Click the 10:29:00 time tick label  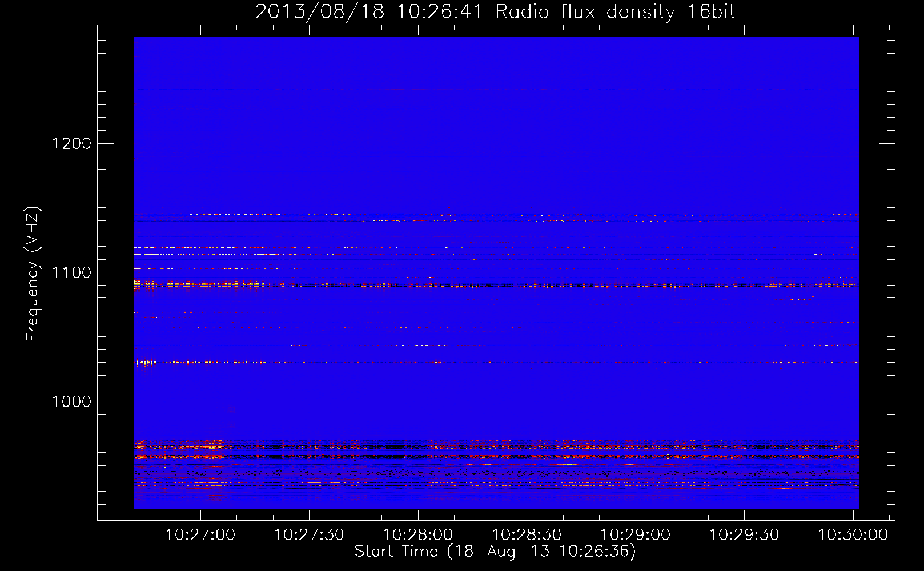(636, 534)
